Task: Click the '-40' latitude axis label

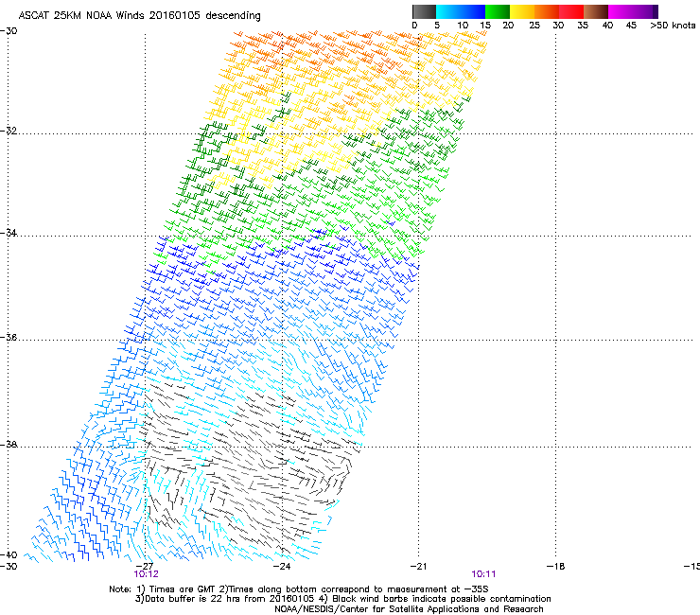Action: click(9, 554)
